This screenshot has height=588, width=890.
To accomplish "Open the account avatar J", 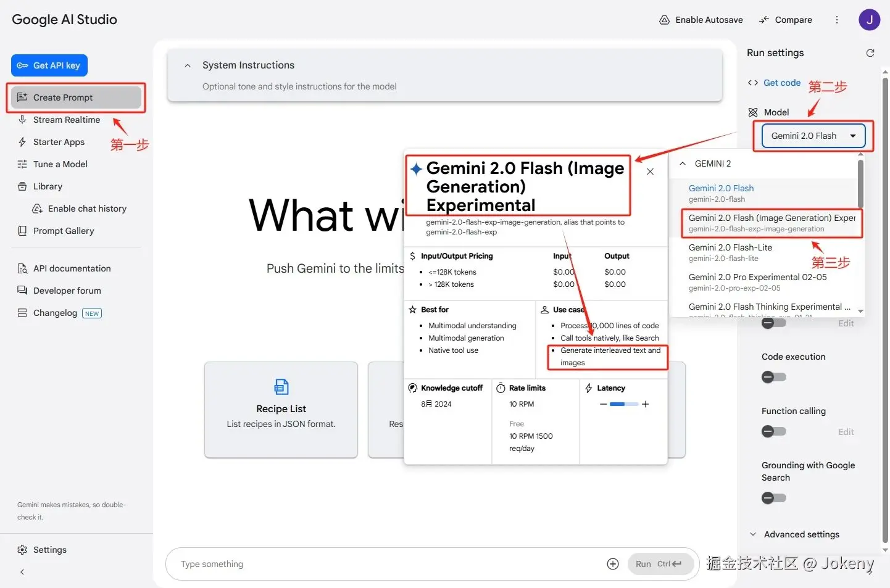I will (x=869, y=20).
